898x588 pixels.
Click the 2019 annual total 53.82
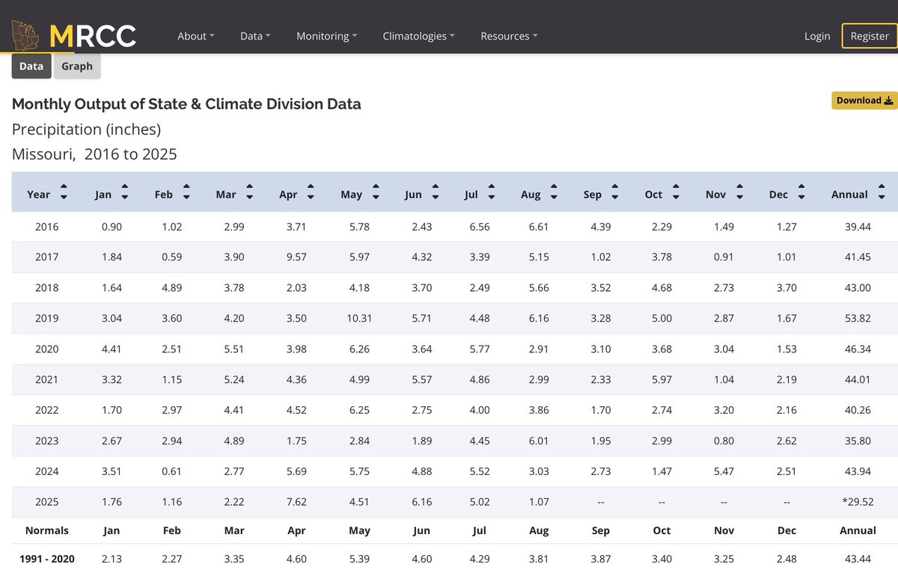click(857, 318)
